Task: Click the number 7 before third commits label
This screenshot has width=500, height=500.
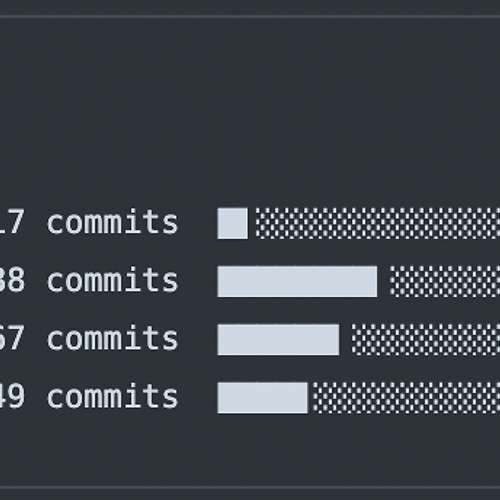Action: 16,338
